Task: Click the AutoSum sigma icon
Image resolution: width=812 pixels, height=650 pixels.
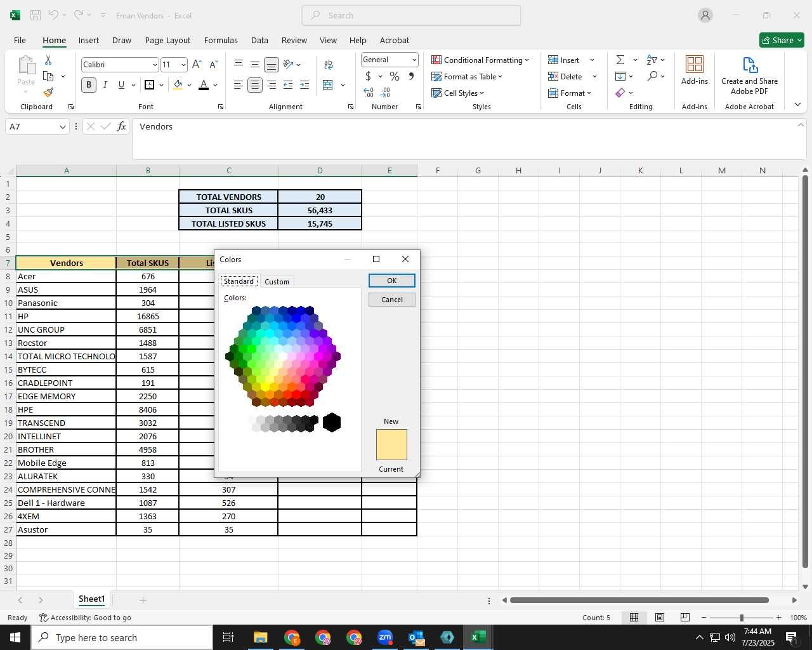Action: point(620,60)
